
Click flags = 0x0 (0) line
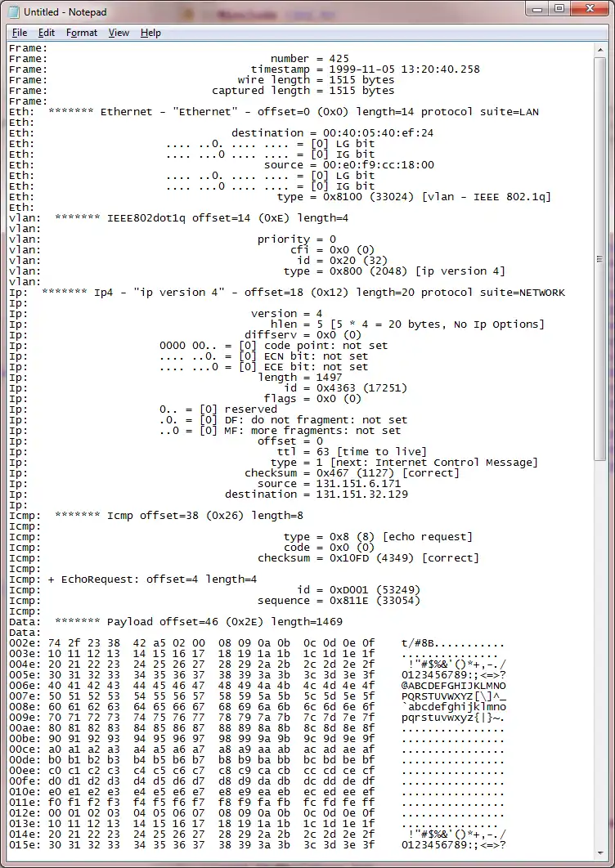(313, 399)
